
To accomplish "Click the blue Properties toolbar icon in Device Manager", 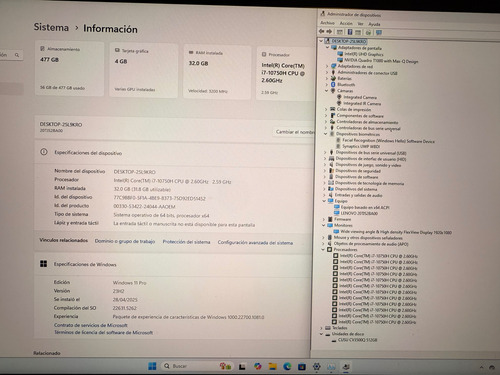I will 350,32.
